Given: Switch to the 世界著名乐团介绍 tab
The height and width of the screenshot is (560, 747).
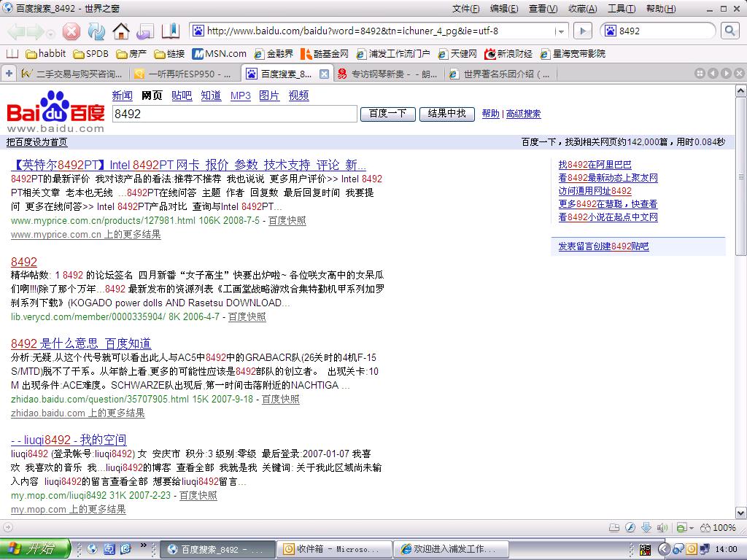Looking at the screenshot, I should point(500,74).
